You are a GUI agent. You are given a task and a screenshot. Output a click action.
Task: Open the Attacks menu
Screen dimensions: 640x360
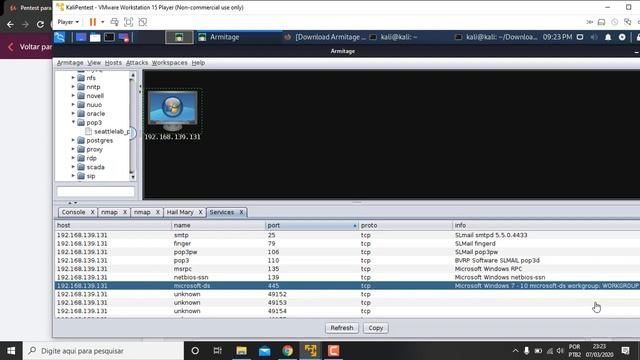pos(137,63)
